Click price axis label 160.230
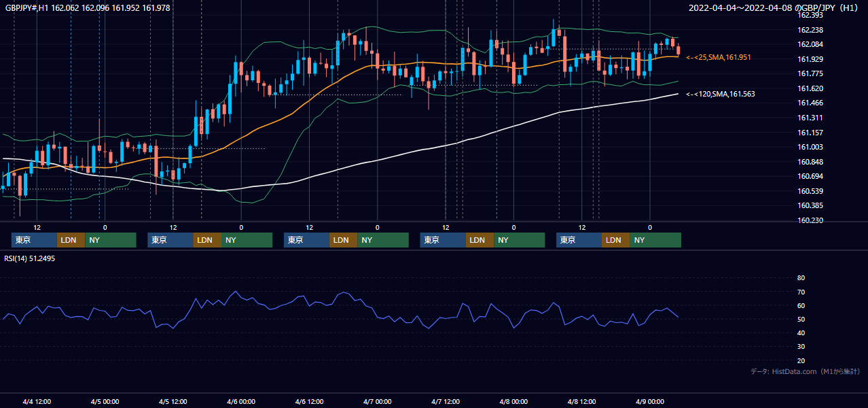 tap(810, 220)
